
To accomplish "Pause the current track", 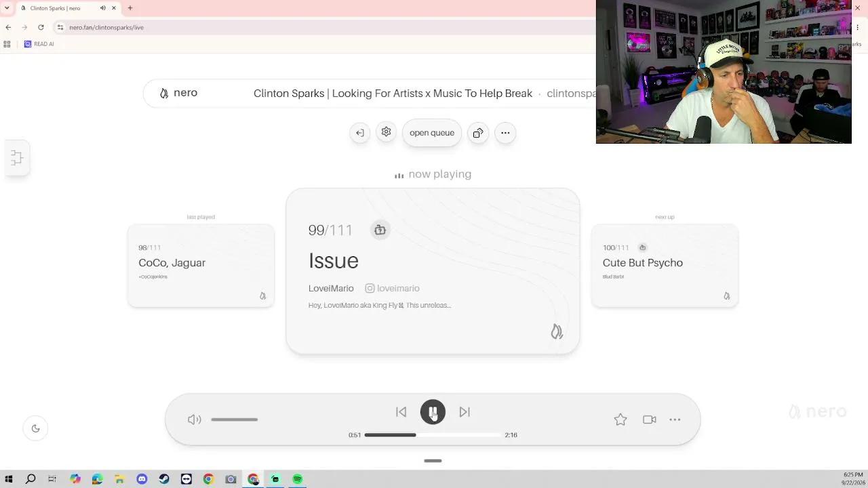I will pyautogui.click(x=433, y=412).
